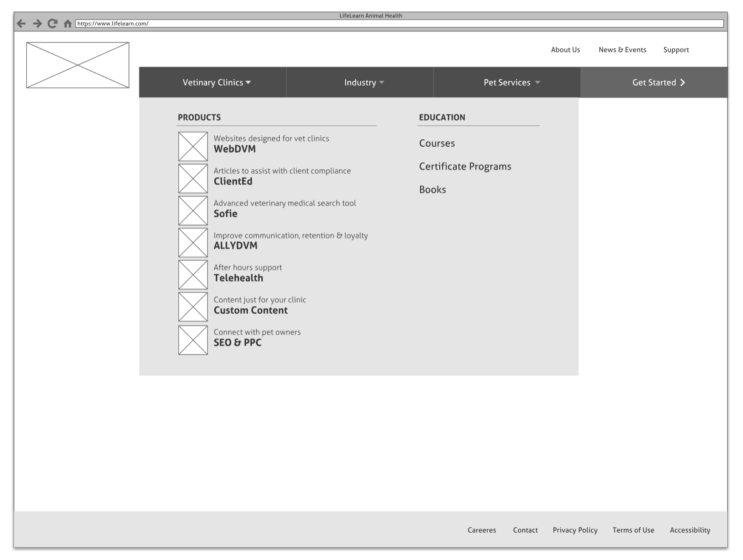Open the Terms of Use footer link

click(633, 530)
